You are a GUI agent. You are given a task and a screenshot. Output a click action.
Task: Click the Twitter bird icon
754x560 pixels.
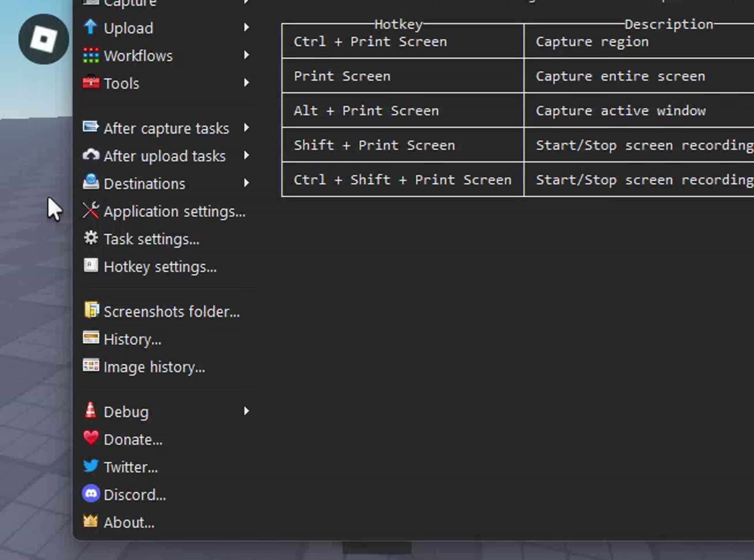pos(91,466)
